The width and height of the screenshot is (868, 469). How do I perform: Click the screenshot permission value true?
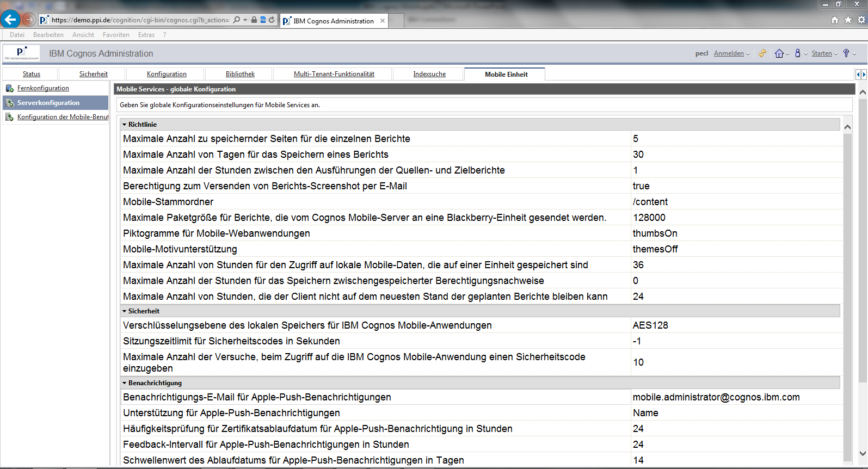(641, 186)
